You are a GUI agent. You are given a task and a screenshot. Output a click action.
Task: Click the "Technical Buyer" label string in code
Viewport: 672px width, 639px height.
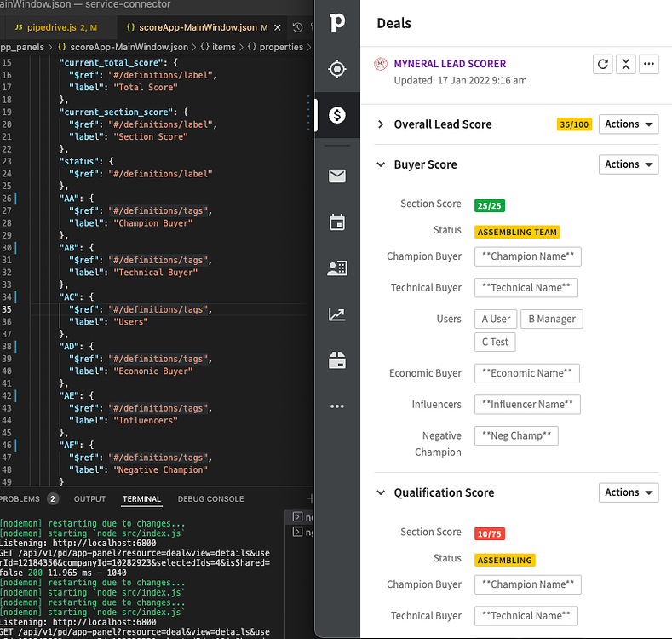pos(156,273)
